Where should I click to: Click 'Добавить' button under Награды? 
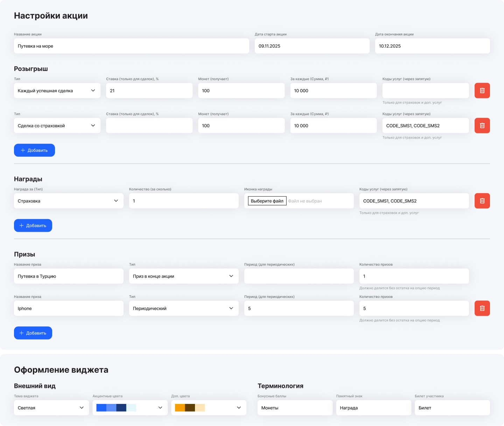click(x=33, y=225)
